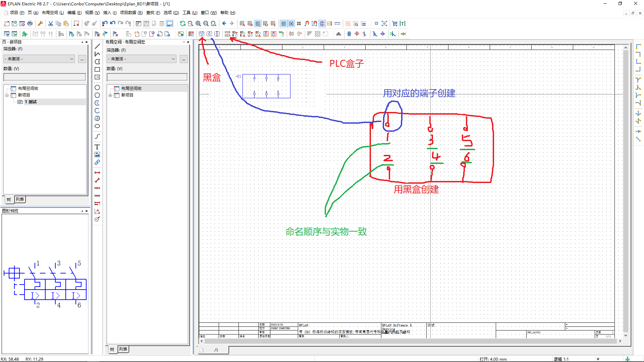644x362 pixels.
Task: Click the /1 page tab at the bottom
Action: pos(216,350)
